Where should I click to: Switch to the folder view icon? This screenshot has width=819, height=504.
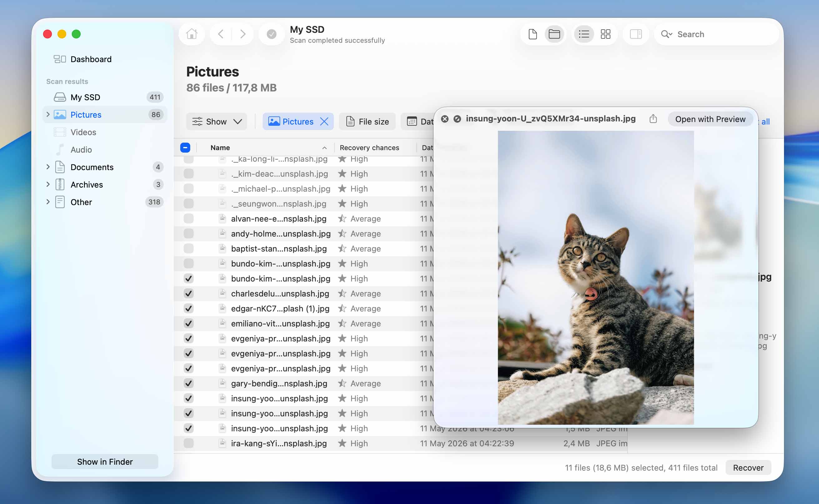pos(554,34)
